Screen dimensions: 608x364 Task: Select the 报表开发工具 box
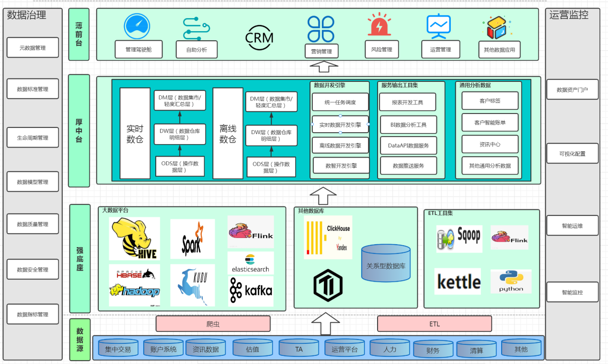408,102
